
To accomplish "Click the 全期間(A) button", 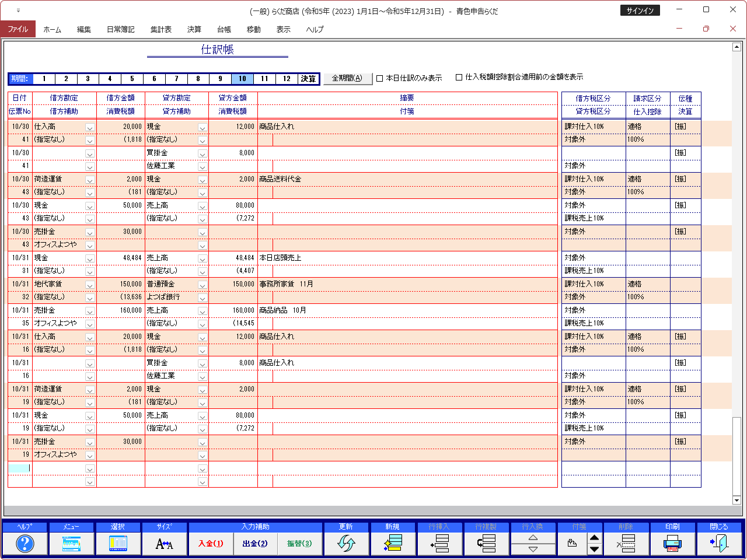I will (347, 78).
